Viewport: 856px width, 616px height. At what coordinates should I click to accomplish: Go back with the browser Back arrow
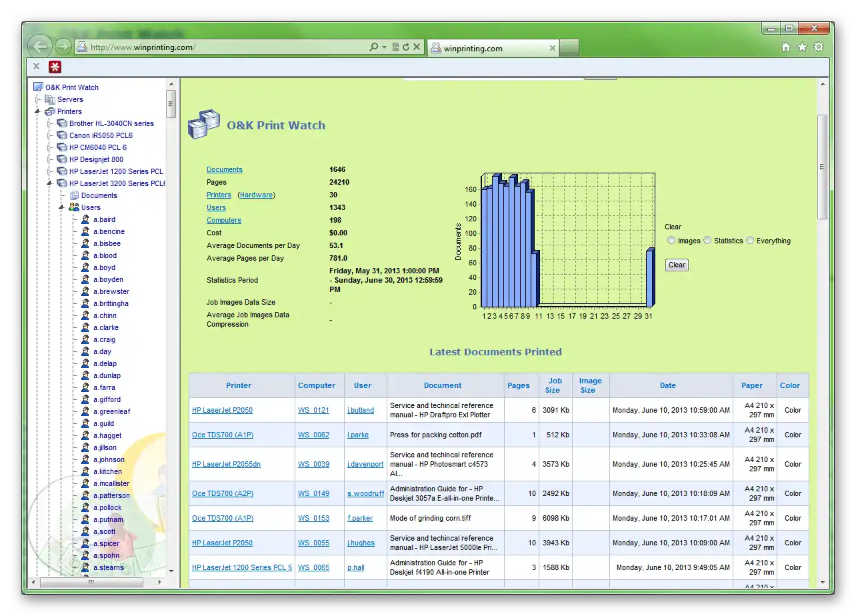(x=40, y=46)
